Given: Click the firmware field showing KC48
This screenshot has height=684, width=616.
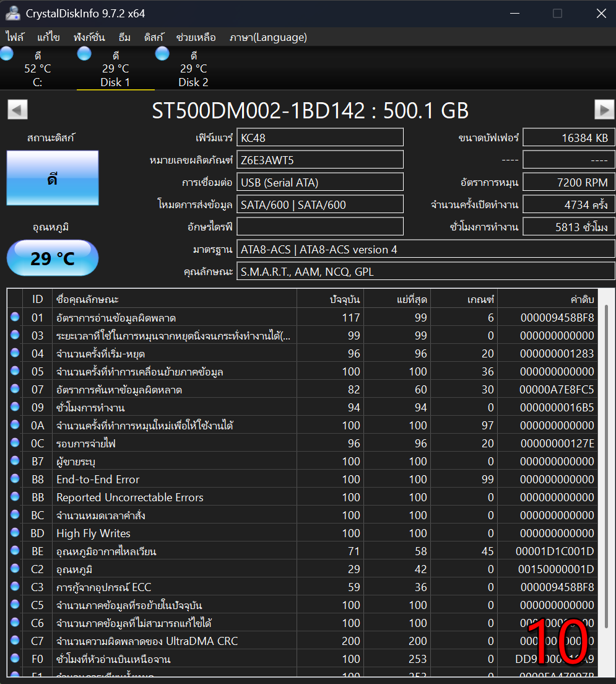Looking at the screenshot, I should (x=320, y=138).
